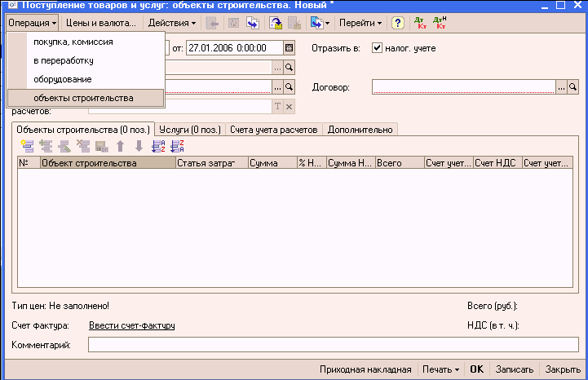The height and width of the screenshot is (380, 588).
Task: Click sort descending Z-A icon
Action: coord(176,146)
